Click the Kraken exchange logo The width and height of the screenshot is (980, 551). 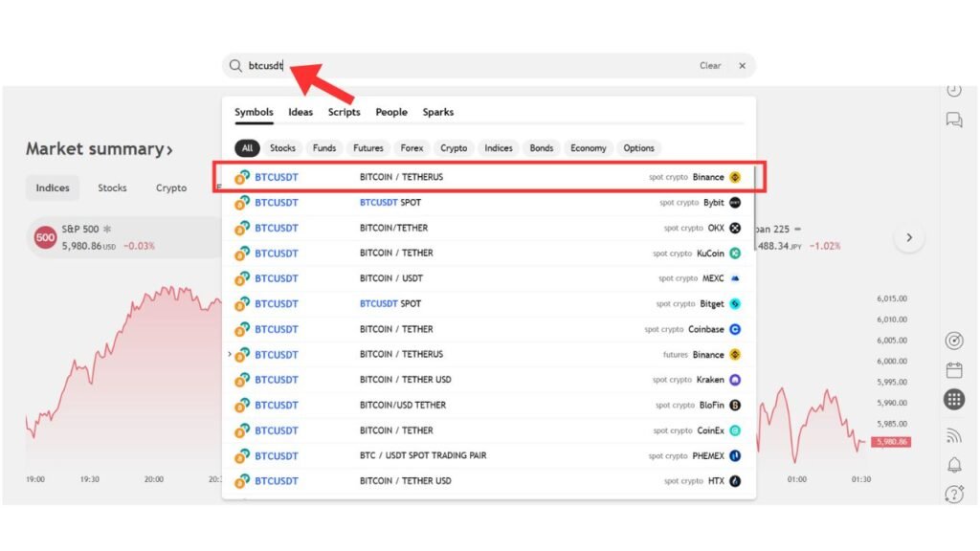pyautogui.click(x=735, y=380)
